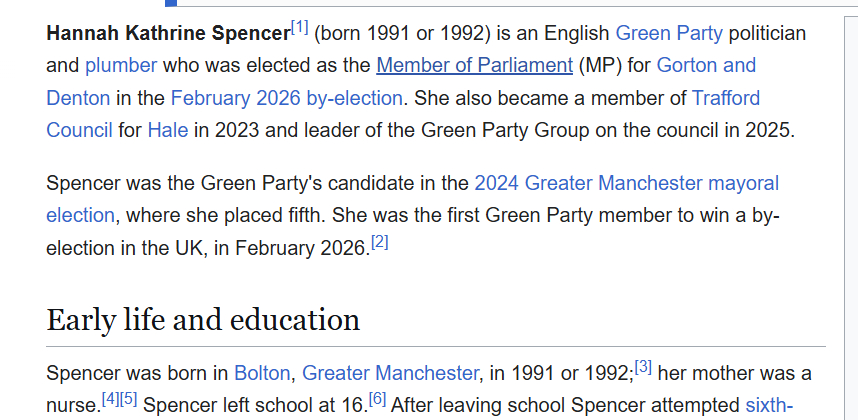Open footnote 6 after left school at 16

(x=377, y=399)
